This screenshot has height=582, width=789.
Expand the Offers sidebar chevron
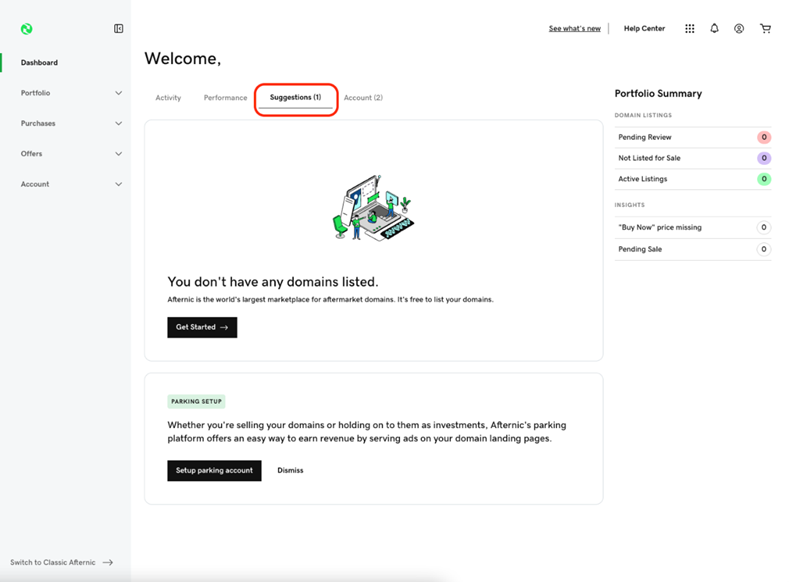coord(118,154)
